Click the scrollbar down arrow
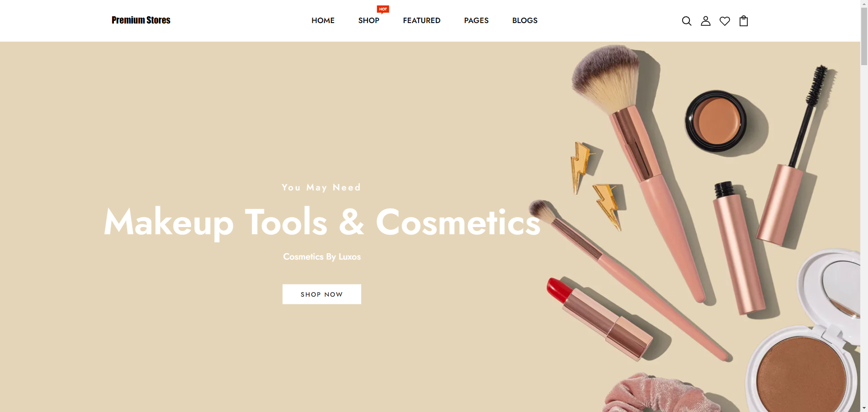Image resolution: width=868 pixels, height=412 pixels. [x=864, y=408]
